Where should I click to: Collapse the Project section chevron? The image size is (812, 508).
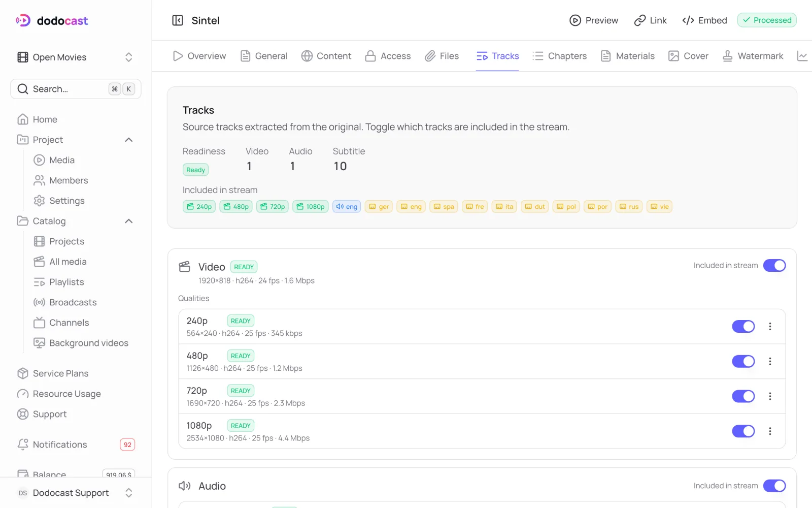click(129, 140)
